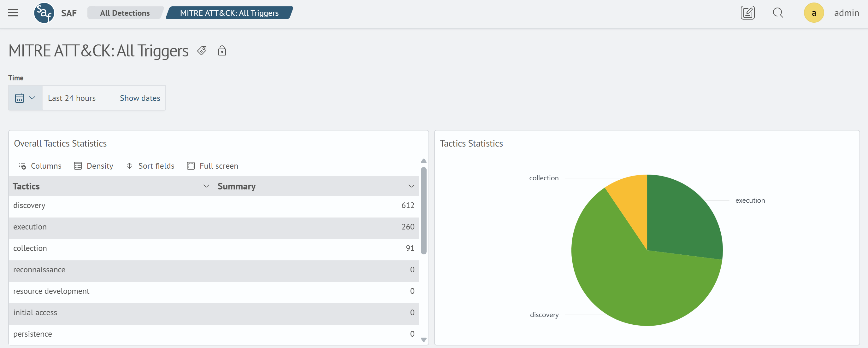Select MITRE ATT&CK: All Triggers tab
868x348 pixels.
point(229,13)
